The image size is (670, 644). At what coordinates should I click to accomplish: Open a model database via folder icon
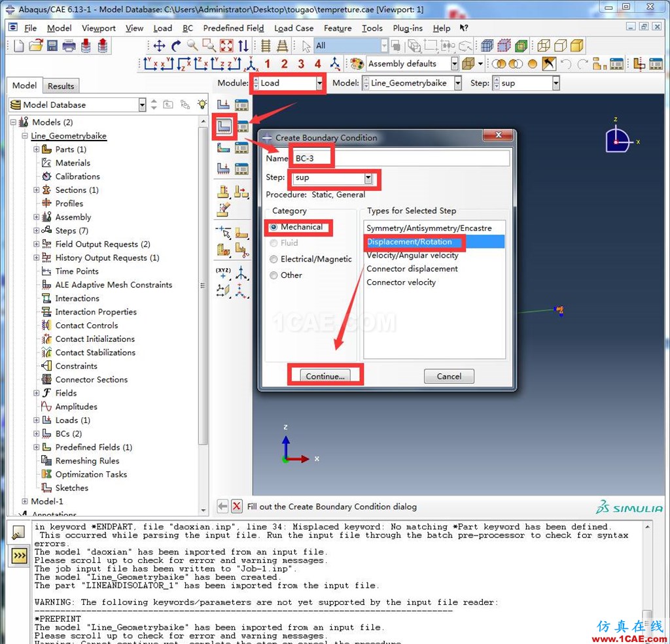(36, 46)
